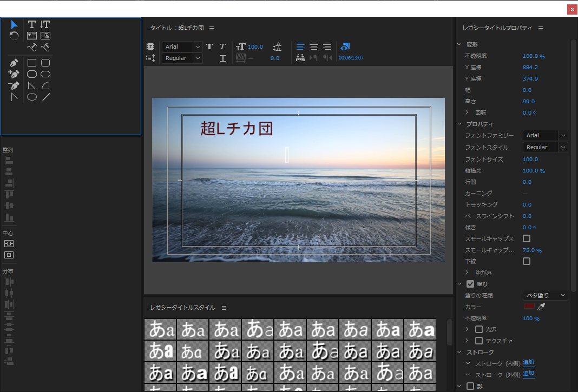This screenshot has height=392, width=578.
Task: Enable the 下線 underline checkbox
Action: [x=527, y=261]
